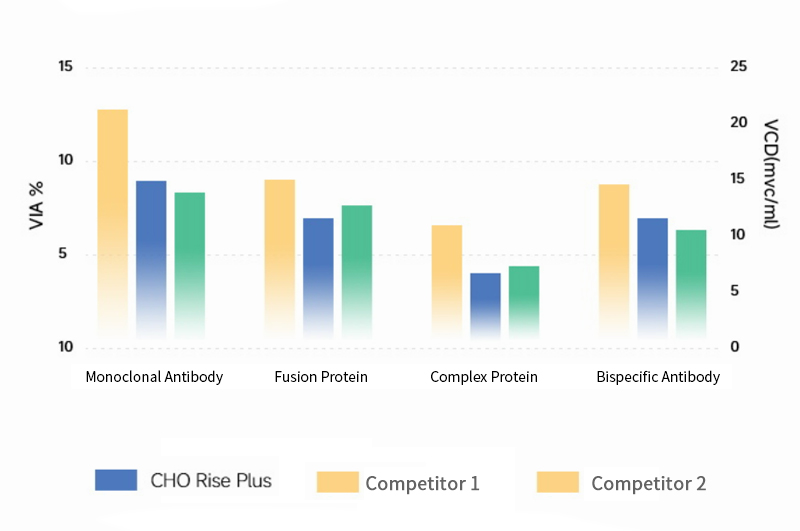Click the Monoclonal Antibody category label
This screenshot has height=531, width=800.
coord(154,377)
